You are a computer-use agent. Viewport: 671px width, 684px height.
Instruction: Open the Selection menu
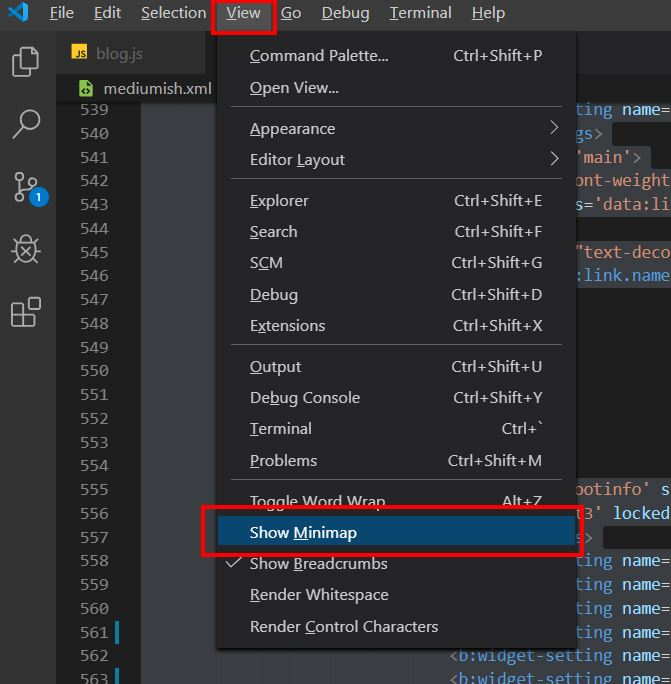tap(173, 13)
